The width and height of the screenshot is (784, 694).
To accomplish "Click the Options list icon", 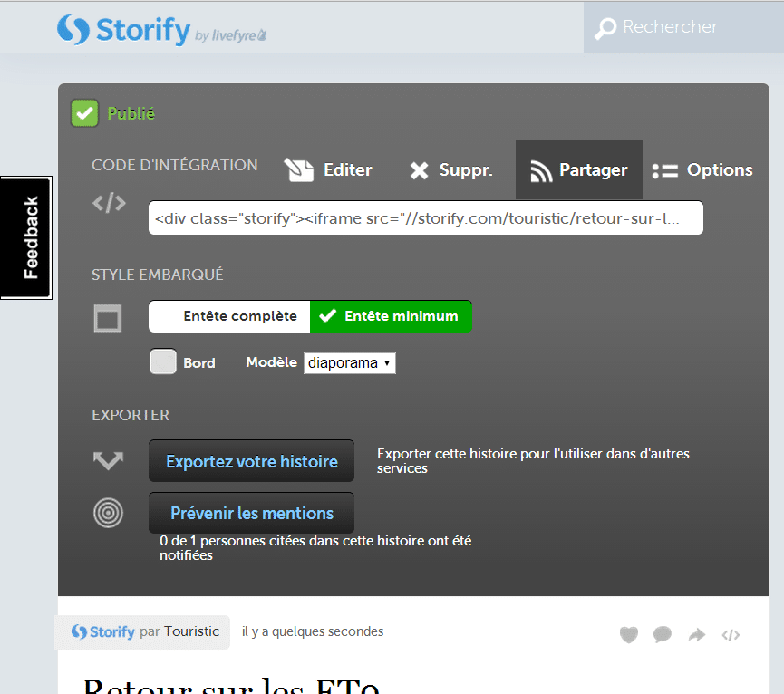I will (665, 171).
